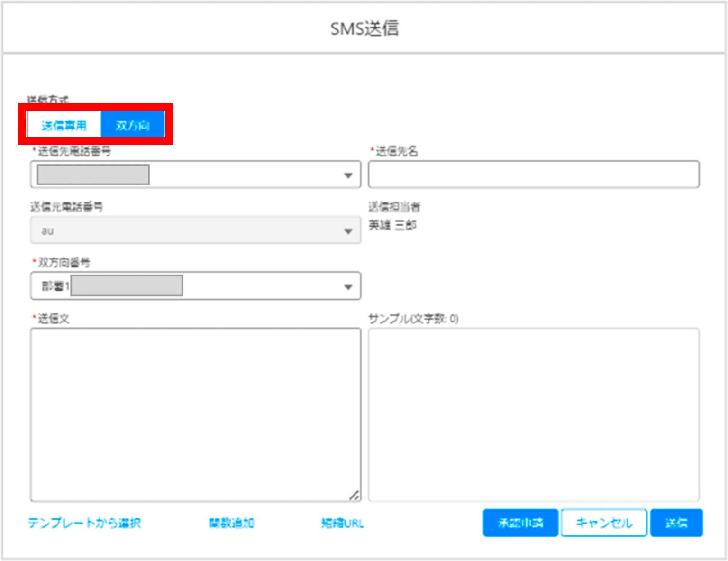The width and height of the screenshot is (728, 561).
Task: Select the 双方向 sending mode
Action: point(133,124)
